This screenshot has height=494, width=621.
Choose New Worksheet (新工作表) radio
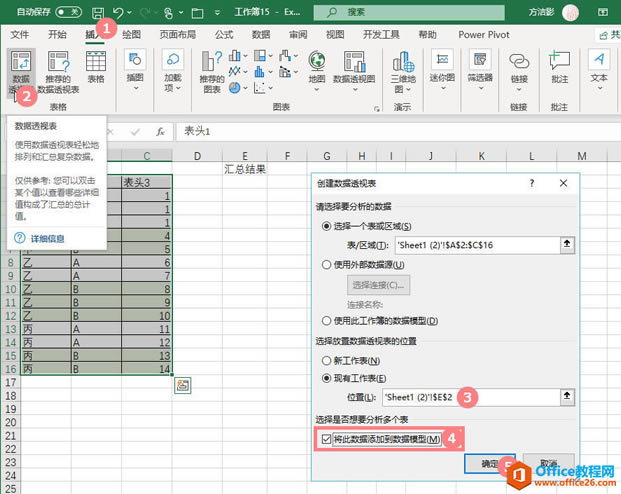326,360
